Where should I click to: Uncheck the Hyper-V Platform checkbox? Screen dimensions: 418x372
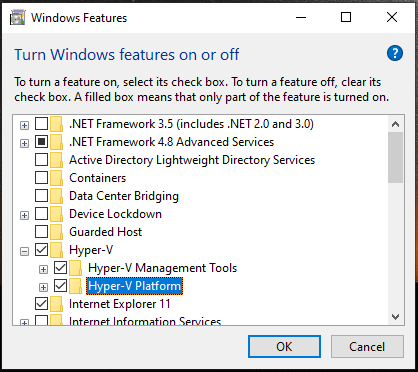point(60,286)
